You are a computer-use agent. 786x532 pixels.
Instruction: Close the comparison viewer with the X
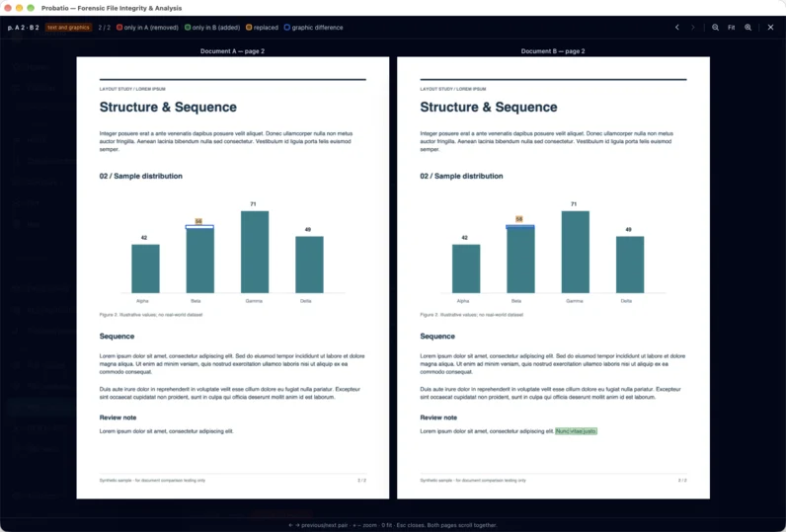[x=770, y=28]
